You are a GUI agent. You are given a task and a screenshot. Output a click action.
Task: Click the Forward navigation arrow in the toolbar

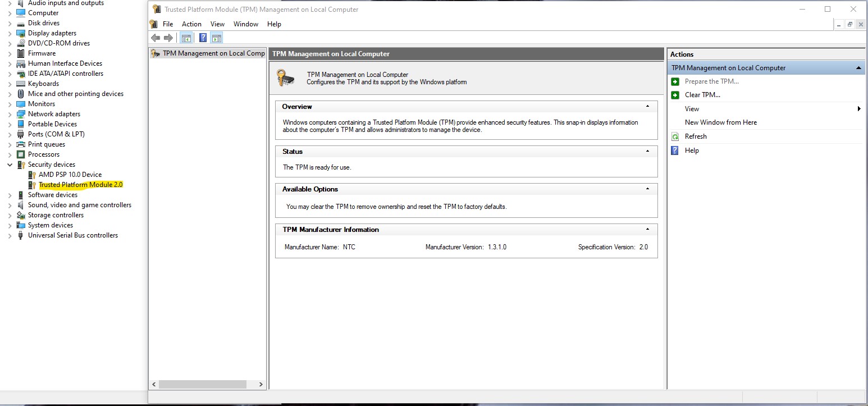tap(167, 38)
